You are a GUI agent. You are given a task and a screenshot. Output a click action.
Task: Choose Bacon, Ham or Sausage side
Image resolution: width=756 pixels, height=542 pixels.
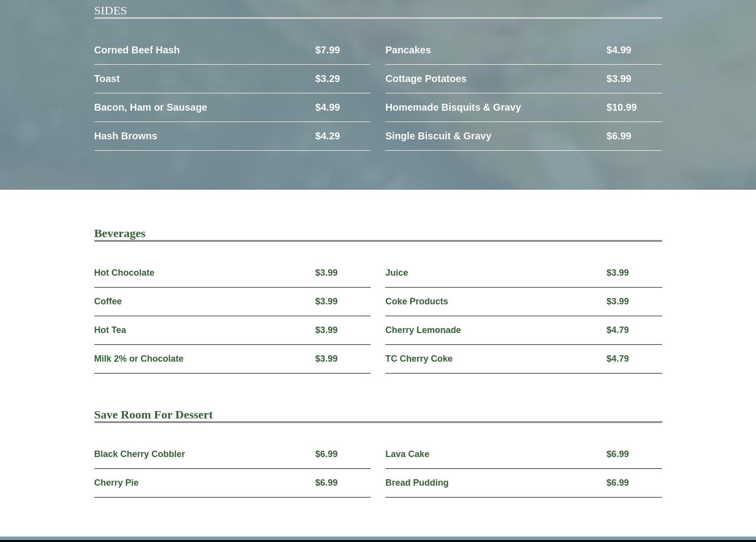pyautogui.click(x=150, y=107)
